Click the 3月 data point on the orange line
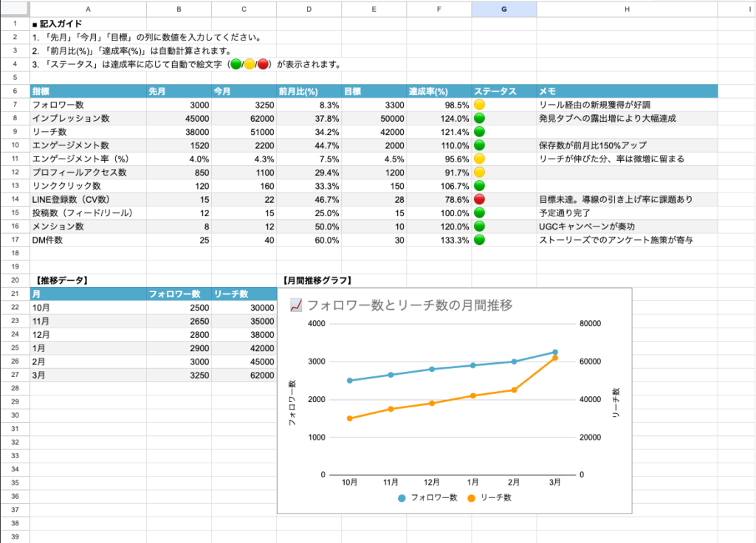The width and height of the screenshot is (756, 543). tap(554, 358)
